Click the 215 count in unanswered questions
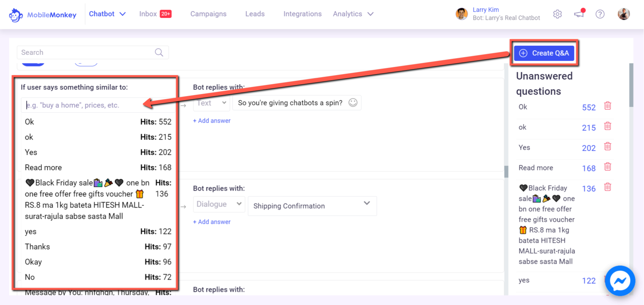This screenshot has width=644, height=305. pos(589,128)
